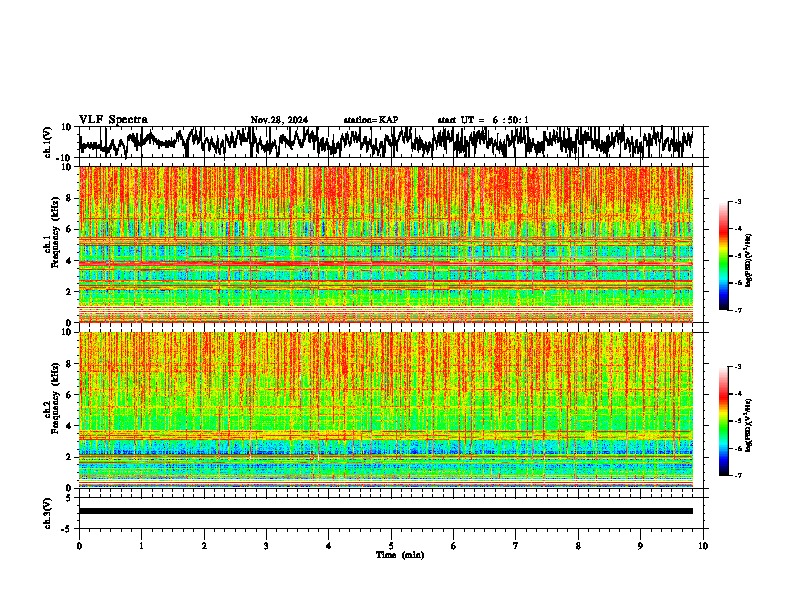Click the '8' kHz tick on ch.1 spectrogram
The height and width of the screenshot is (612, 792).
[x=70, y=198]
